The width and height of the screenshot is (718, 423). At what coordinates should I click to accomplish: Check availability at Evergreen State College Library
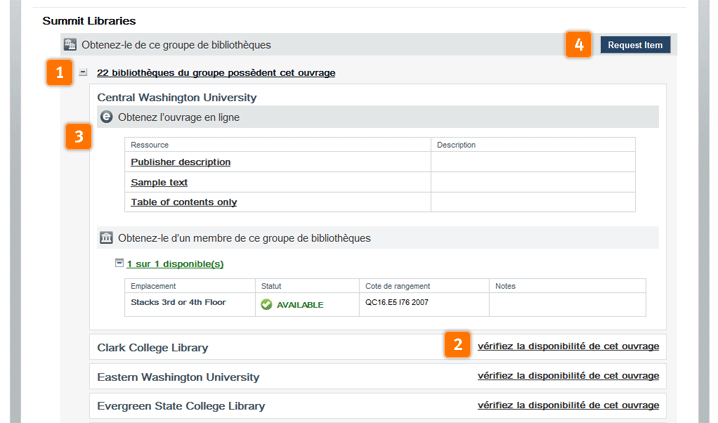pyautogui.click(x=568, y=405)
